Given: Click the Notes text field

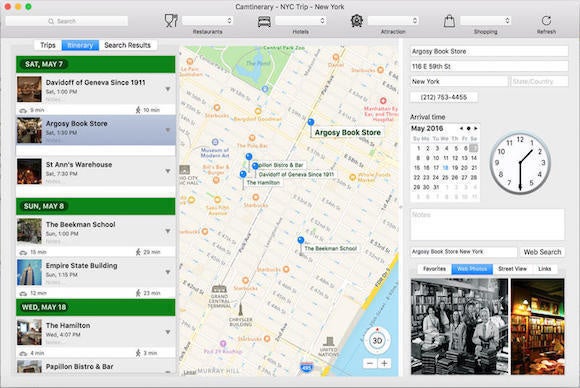Looking at the screenshot, I should 487,225.
